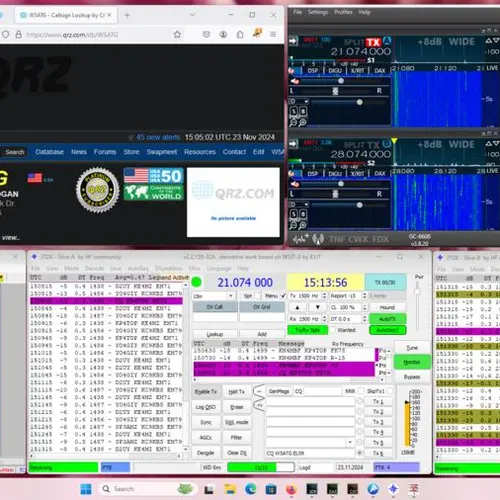Toggle the RRR checkbox
Screen dimensions: 500x500
pos(361,391)
